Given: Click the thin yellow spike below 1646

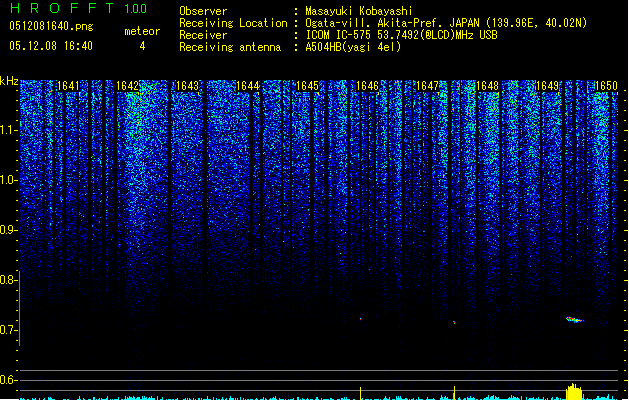Looking at the screenshot, I should (360, 394).
